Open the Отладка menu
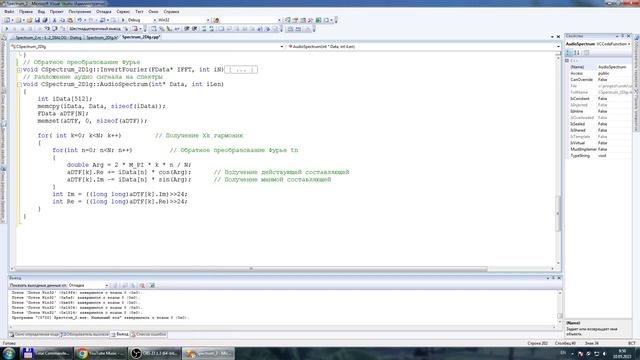Screen dimensions: 640x360 point(104,11)
